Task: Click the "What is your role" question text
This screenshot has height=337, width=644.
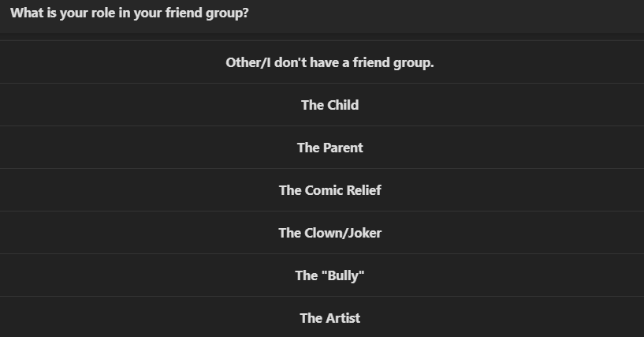Action: 130,13
